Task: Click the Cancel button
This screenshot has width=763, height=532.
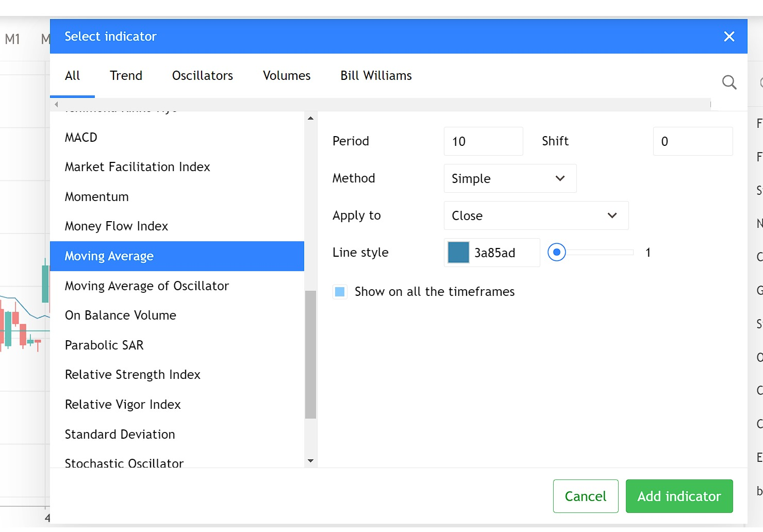Action: click(x=585, y=496)
